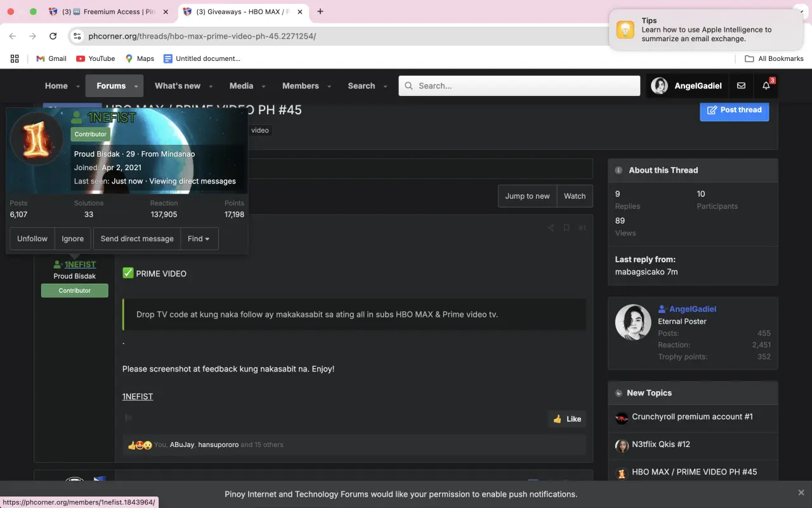Go forward with the browser forward arrow
This screenshot has height=508, width=812.
[33, 36]
